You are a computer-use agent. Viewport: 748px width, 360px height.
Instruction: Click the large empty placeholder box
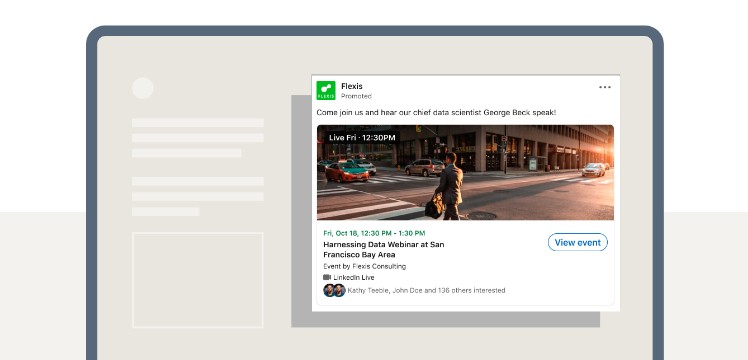point(197,280)
